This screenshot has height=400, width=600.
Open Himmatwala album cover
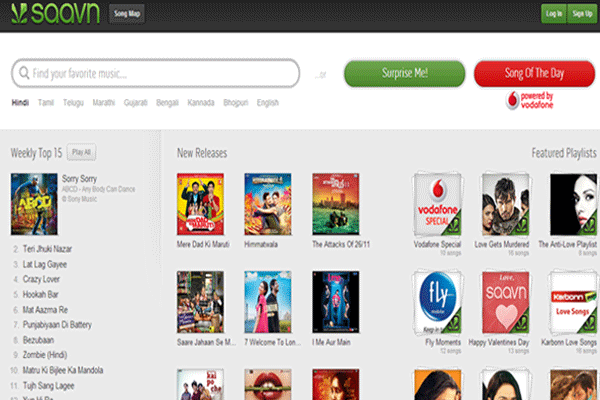(268, 204)
